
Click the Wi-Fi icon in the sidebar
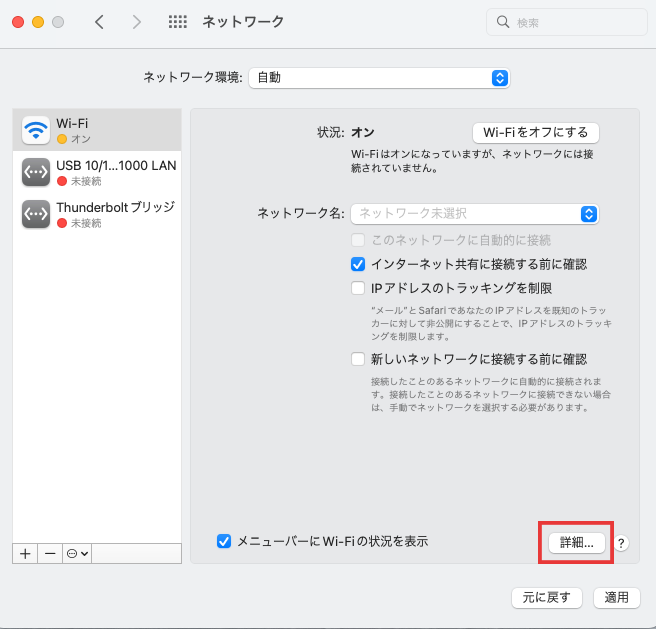point(36,129)
